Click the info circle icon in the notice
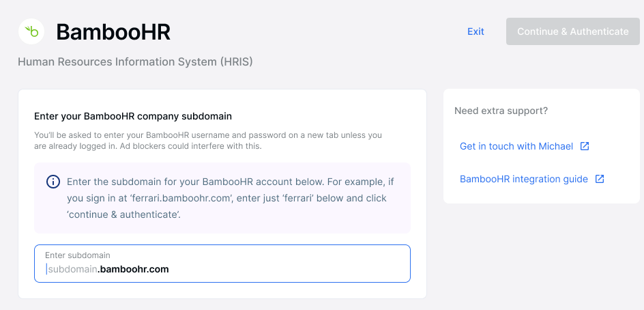 tap(53, 182)
